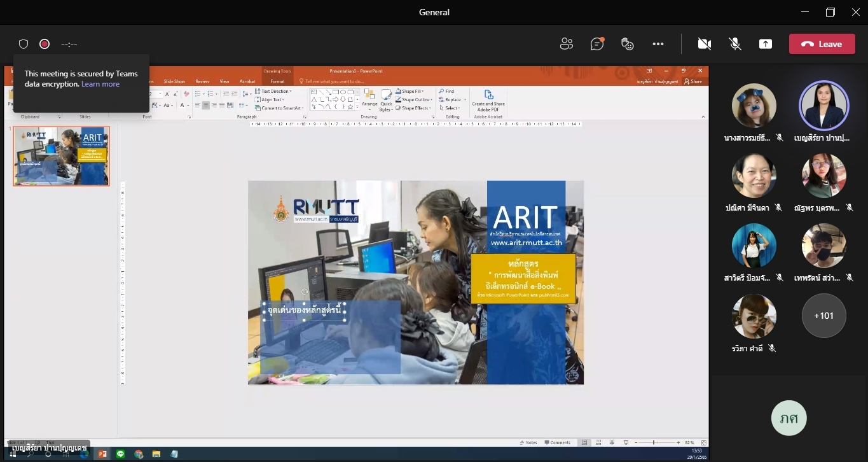Expand the Shape Effects dropdown
The image size is (868, 462).
(x=414, y=108)
